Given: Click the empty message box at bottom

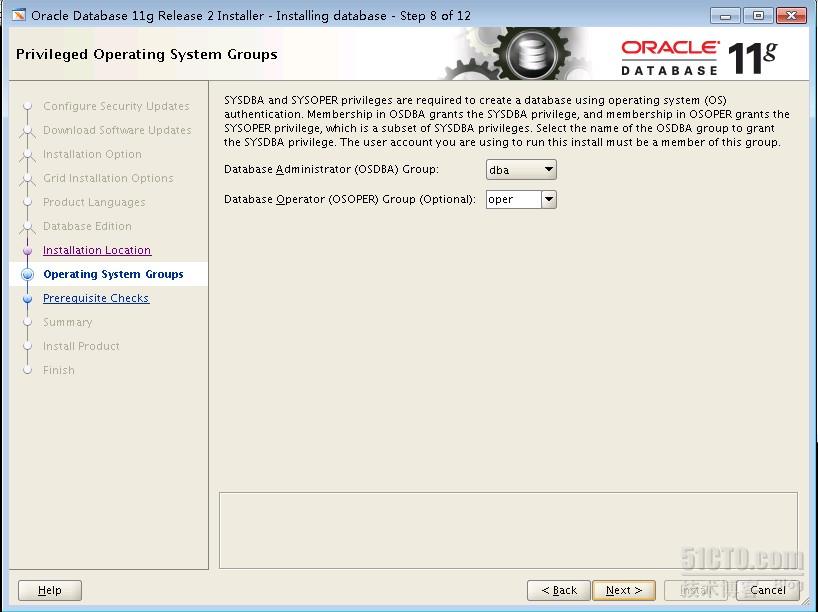Looking at the screenshot, I should click(508, 530).
